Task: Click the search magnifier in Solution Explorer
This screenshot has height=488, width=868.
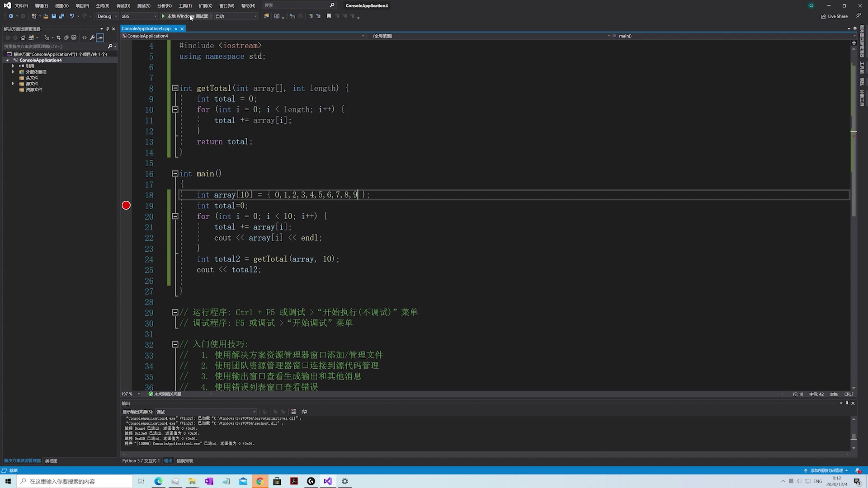Action: [110, 46]
